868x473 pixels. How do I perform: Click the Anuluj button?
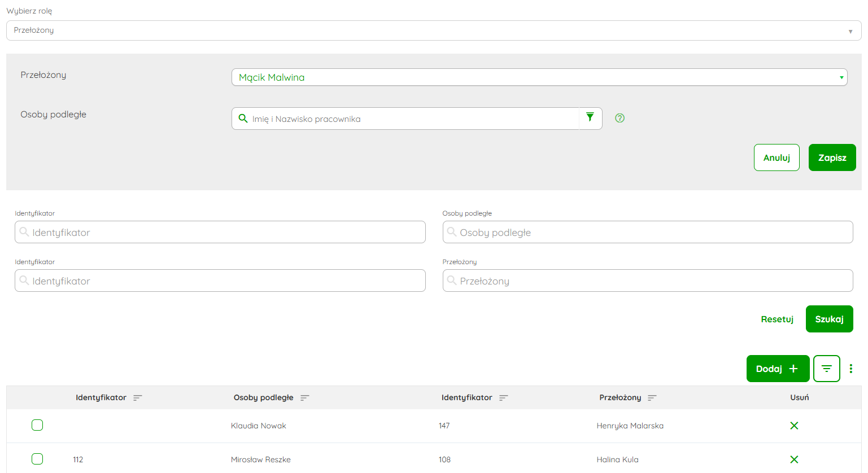[777, 157]
